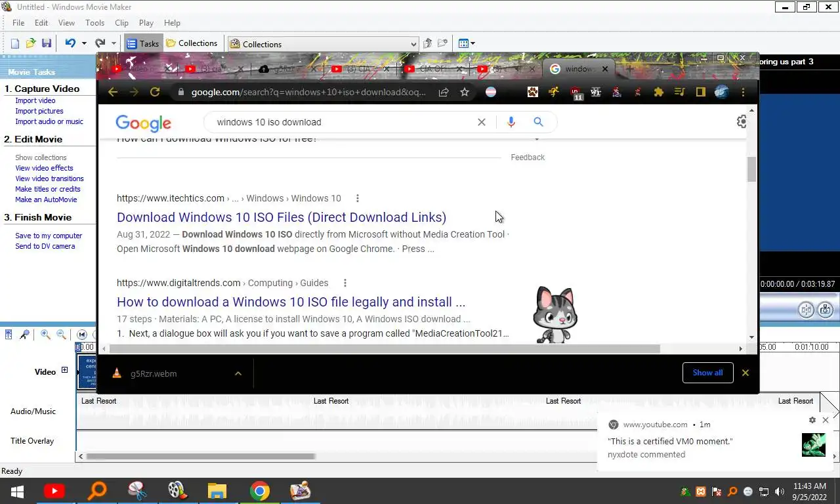
Task: Open the Clip menu
Action: pyautogui.click(x=121, y=23)
